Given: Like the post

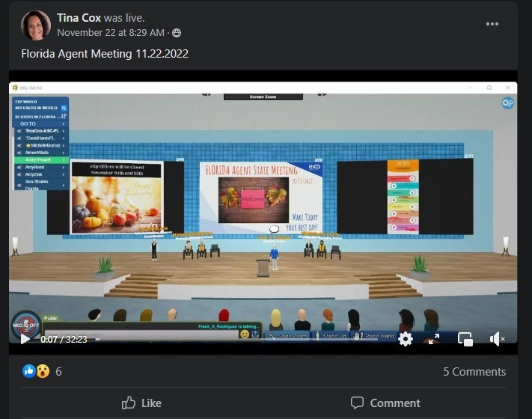Looking at the screenshot, I should pyautogui.click(x=141, y=403).
